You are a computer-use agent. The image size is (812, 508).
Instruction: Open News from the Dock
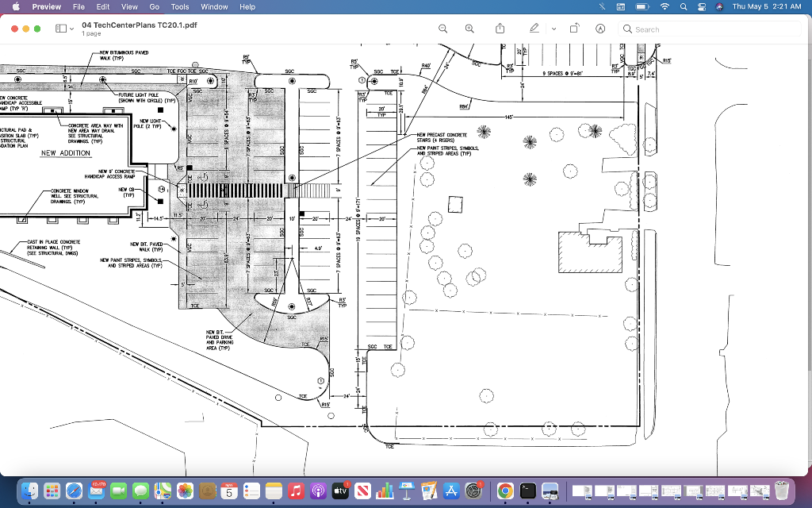(x=362, y=491)
